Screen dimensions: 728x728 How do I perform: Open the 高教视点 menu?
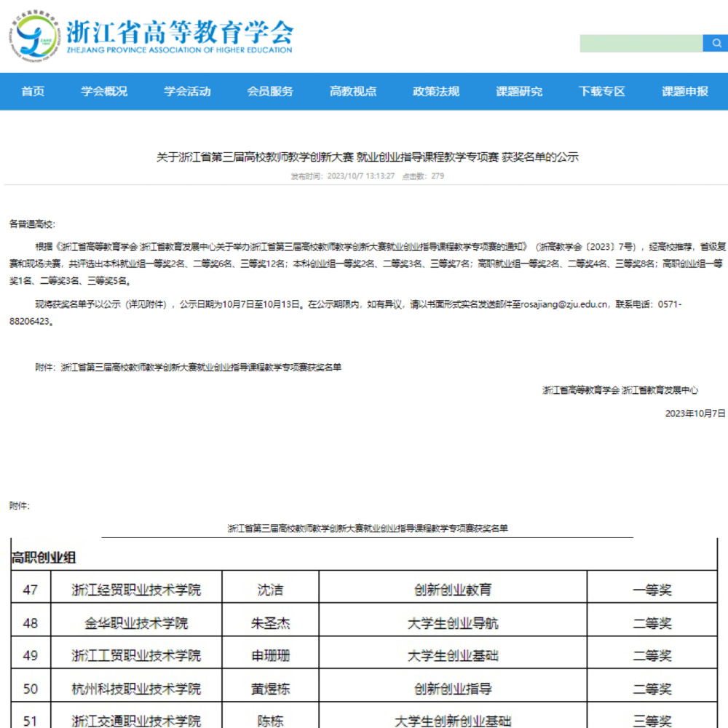(353, 92)
